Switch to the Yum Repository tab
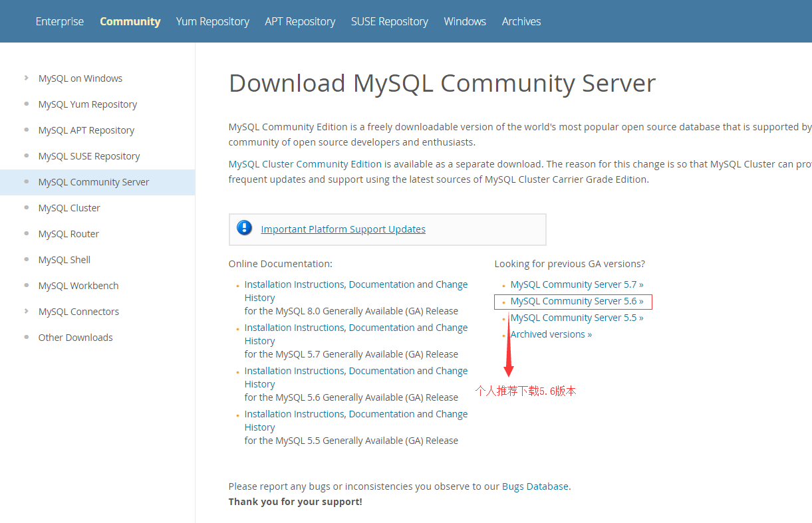The image size is (812, 523). click(x=213, y=21)
